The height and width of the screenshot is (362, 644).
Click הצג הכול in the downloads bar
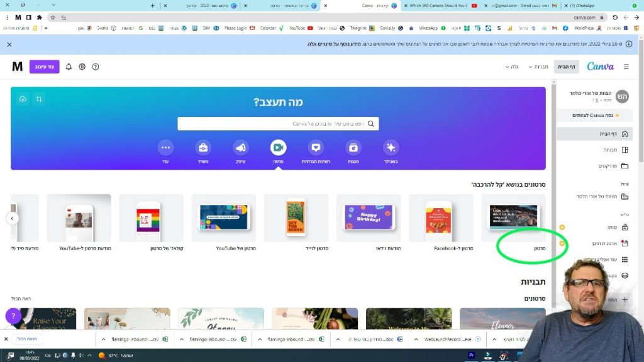point(27,339)
